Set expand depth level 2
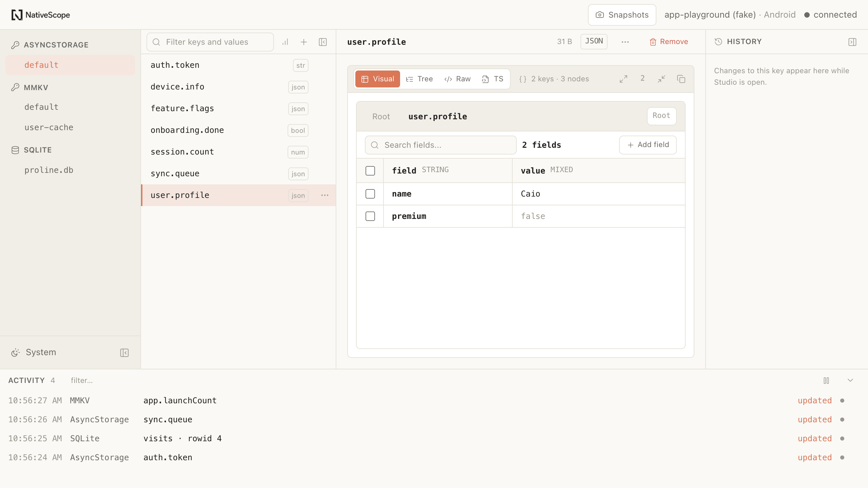 (643, 79)
